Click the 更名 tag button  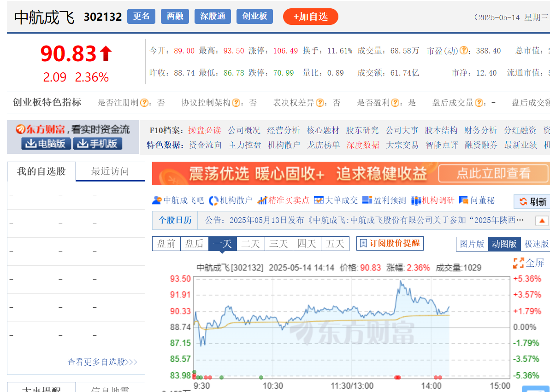coord(142,16)
